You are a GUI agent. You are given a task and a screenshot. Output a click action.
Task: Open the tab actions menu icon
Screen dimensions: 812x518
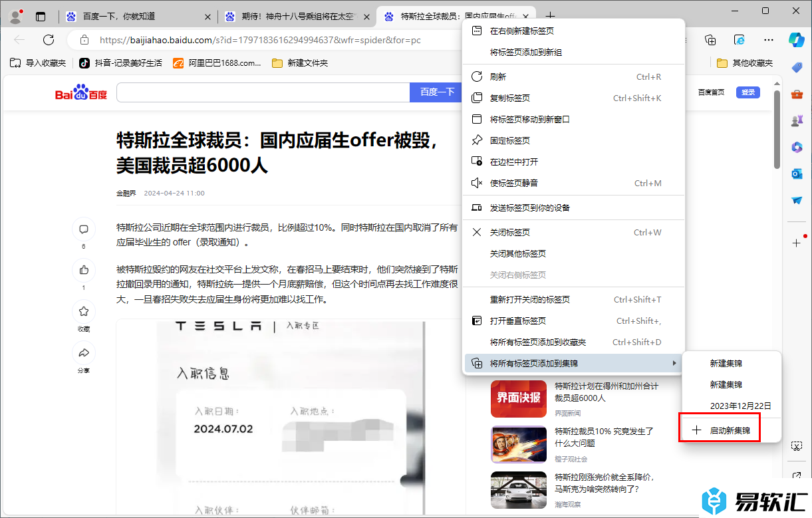pyautogui.click(x=41, y=17)
